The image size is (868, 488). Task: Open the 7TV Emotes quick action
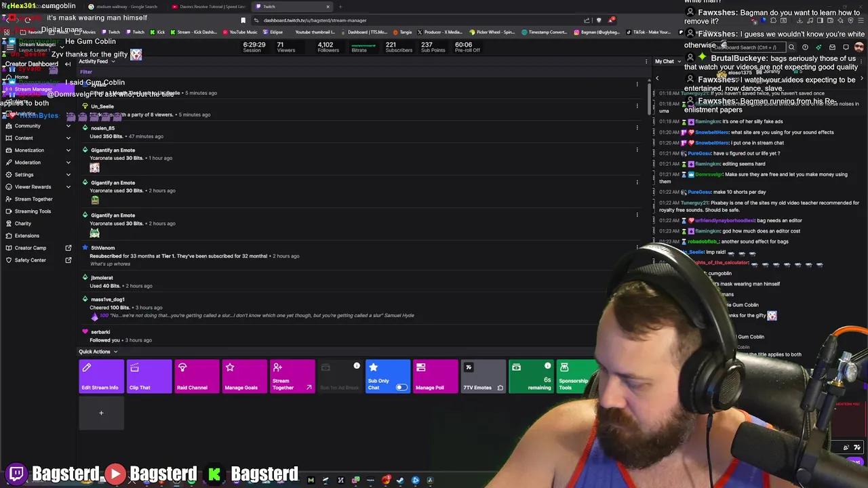[x=483, y=376]
